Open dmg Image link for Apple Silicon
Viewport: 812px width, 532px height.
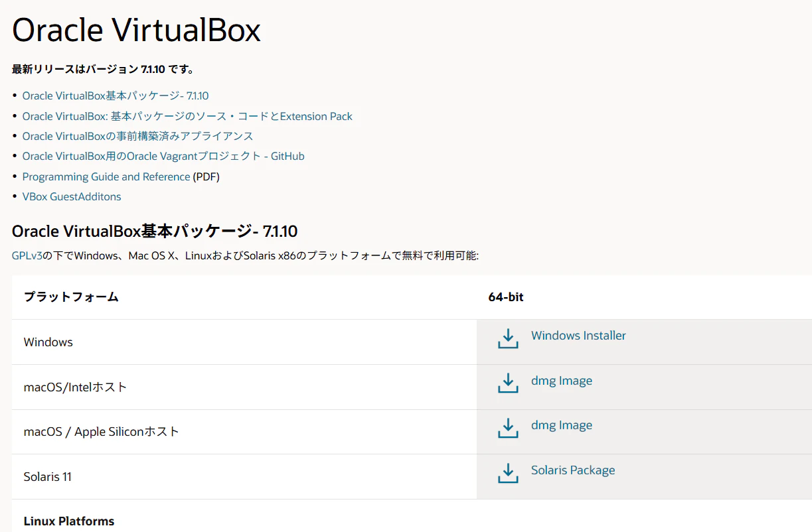[562, 425]
